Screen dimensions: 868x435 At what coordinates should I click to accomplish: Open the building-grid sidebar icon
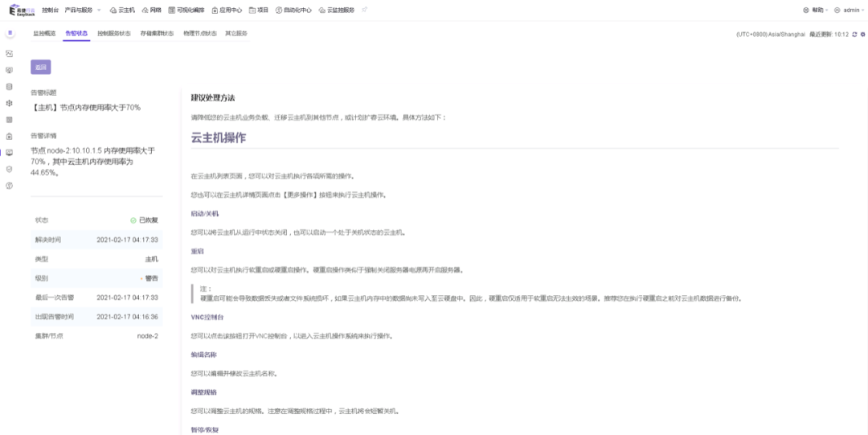click(x=9, y=120)
